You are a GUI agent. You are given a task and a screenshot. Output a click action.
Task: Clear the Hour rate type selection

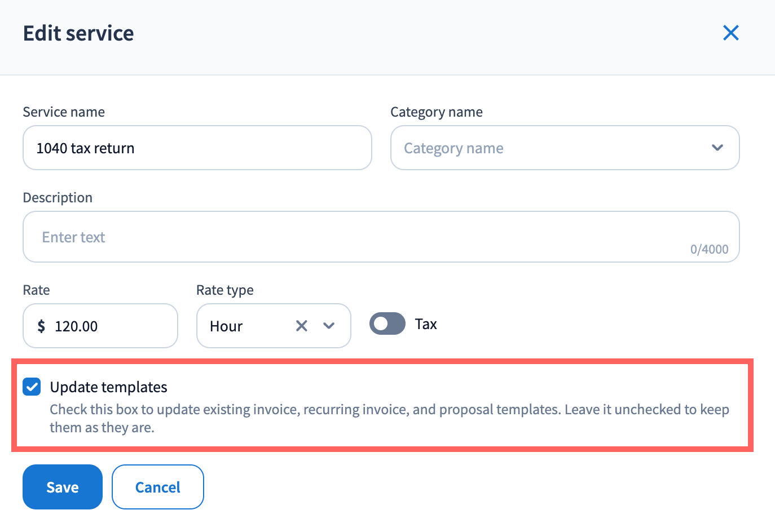302,326
